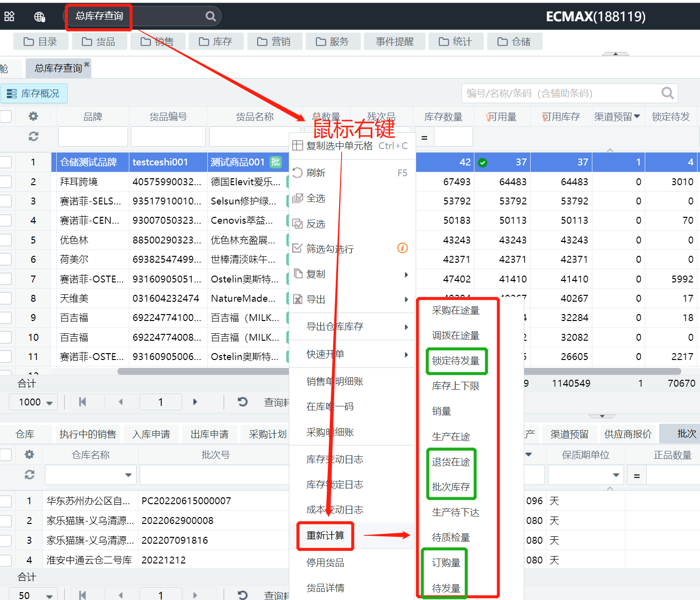Check the checkbox for row 10 百吉福
This screenshot has width=700, height=600.
(x=5, y=337)
